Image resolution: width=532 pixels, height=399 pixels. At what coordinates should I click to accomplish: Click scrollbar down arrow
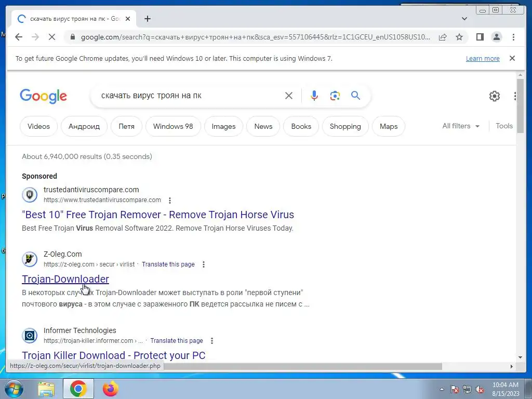tap(520, 357)
